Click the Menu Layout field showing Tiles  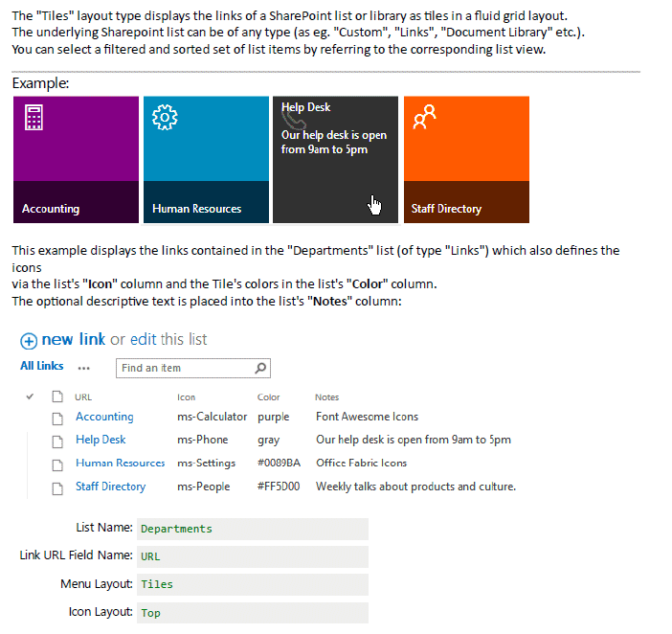point(252,584)
